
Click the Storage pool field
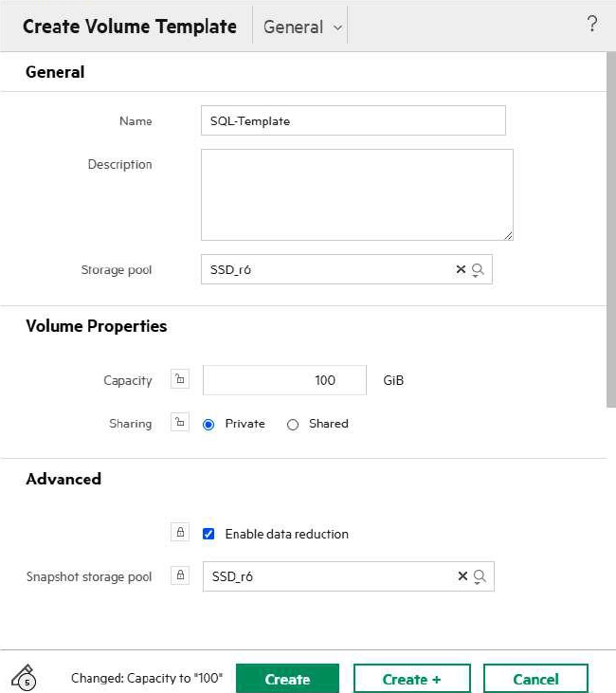click(347, 269)
